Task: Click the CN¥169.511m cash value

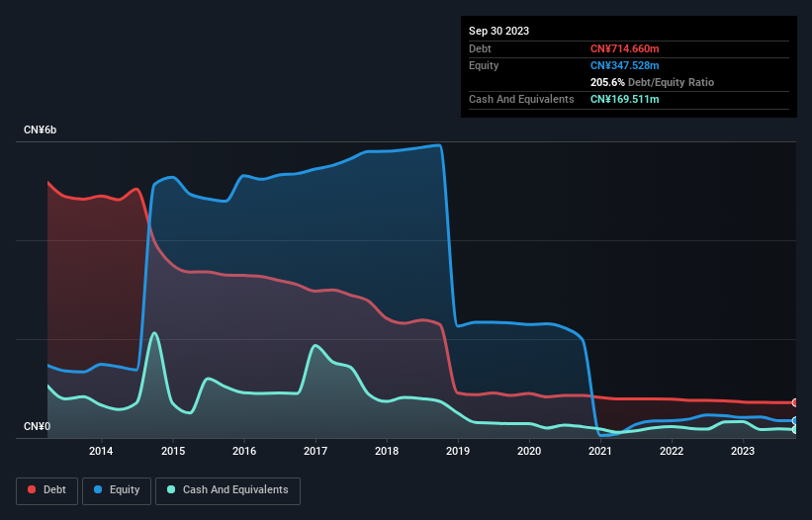Action: click(x=624, y=99)
